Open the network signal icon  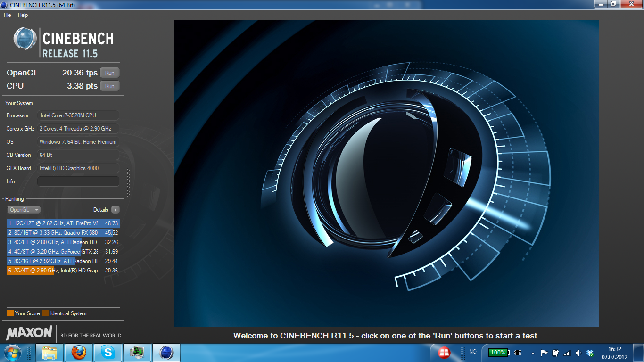567,353
